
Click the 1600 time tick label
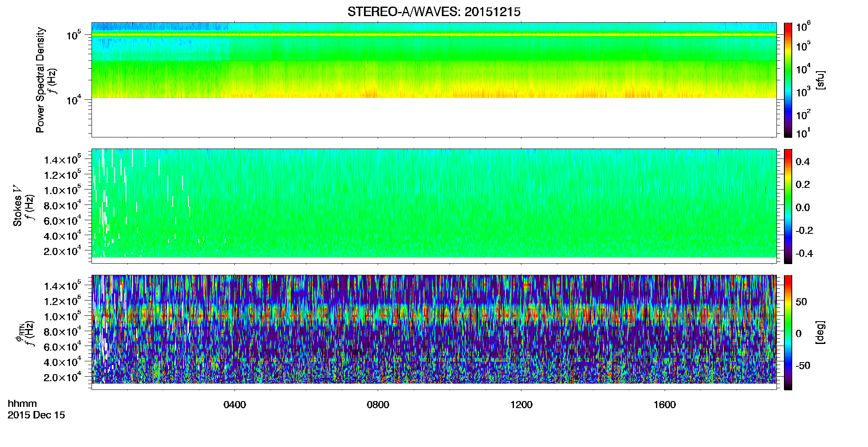click(x=665, y=405)
